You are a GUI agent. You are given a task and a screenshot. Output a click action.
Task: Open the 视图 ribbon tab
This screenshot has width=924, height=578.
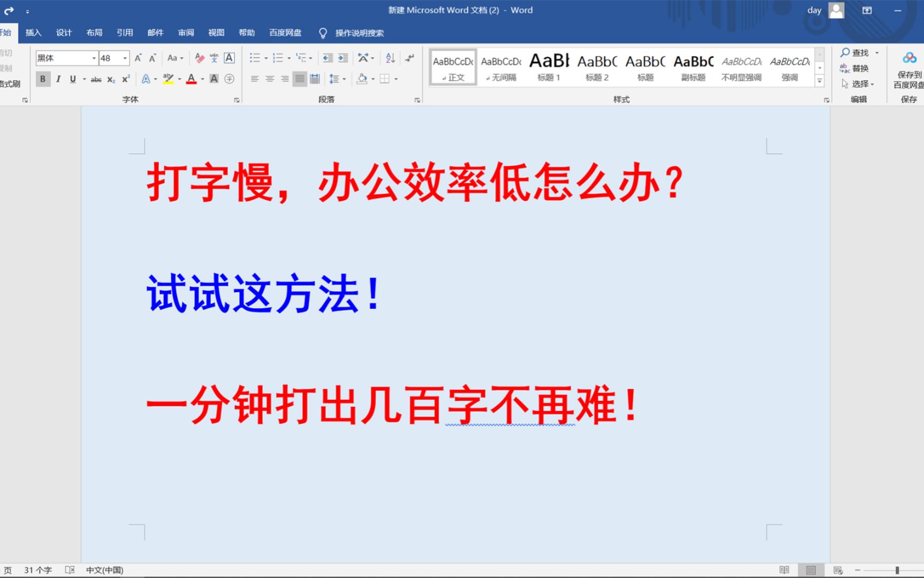pos(215,33)
